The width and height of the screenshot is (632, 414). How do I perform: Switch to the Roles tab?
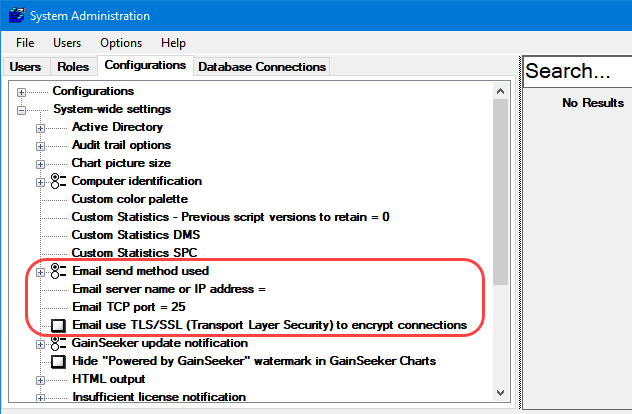73,67
